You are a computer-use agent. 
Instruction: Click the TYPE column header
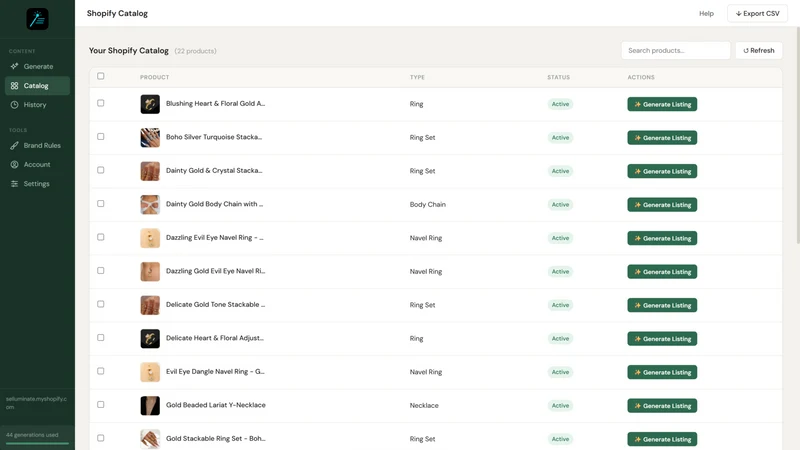[x=417, y=77]
